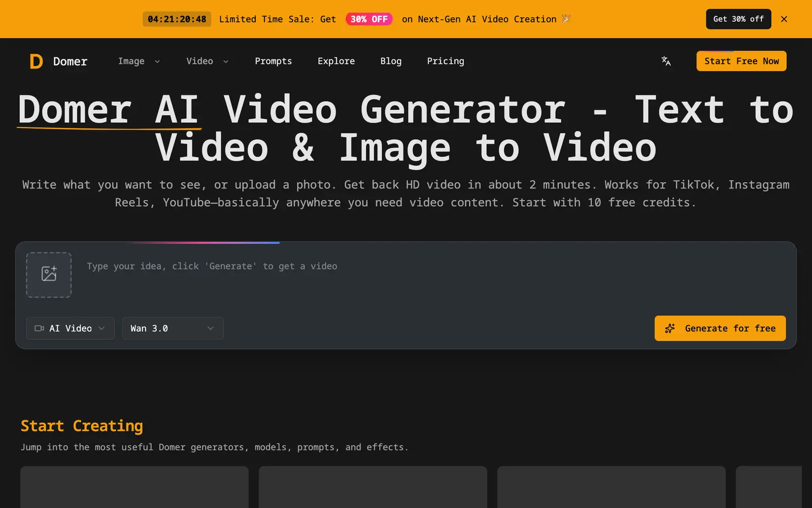Click the Start Free Now button
The image size is (812, 508).
[741, 61]
